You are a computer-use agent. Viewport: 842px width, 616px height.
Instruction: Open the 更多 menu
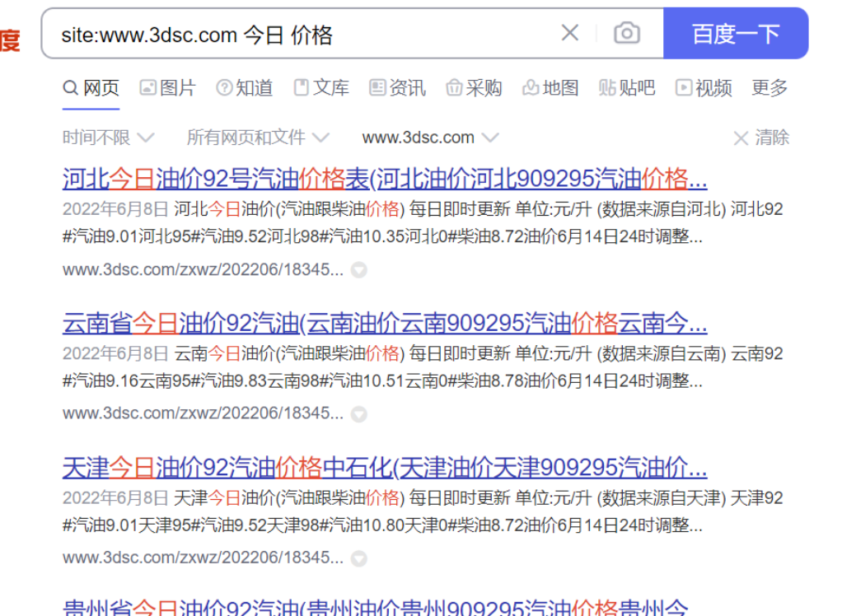click(769, 87)
